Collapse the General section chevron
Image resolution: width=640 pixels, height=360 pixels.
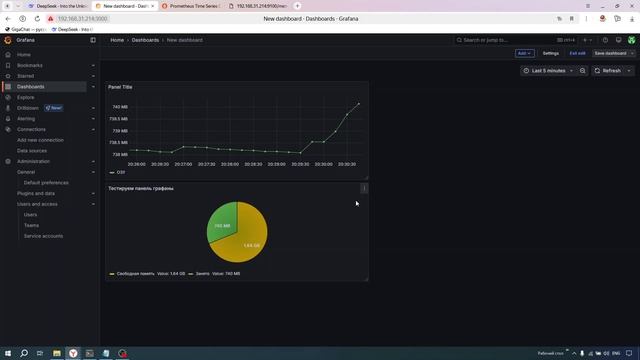93,172
